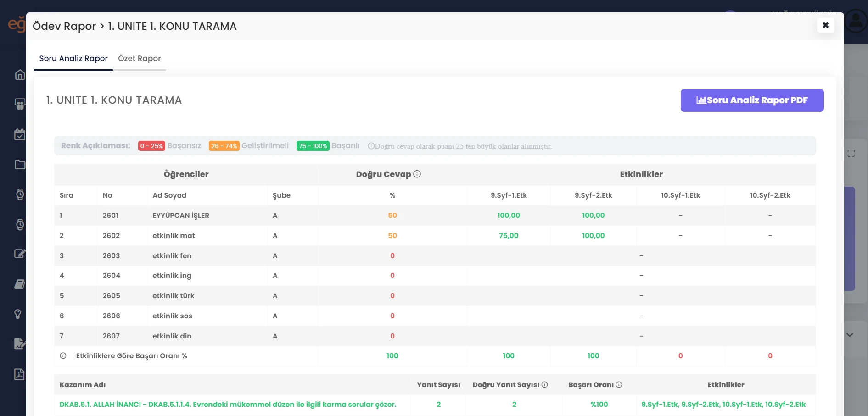
Task: Select student EYYÜPCAN İŞLER
Action: click(x=181, y=216)
